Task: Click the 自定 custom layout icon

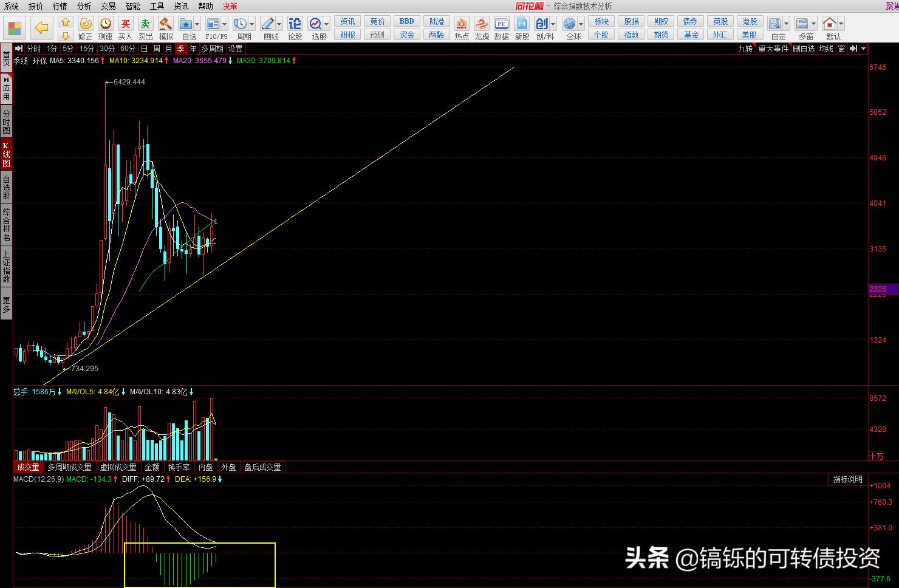Action: [x=775, y=24]
